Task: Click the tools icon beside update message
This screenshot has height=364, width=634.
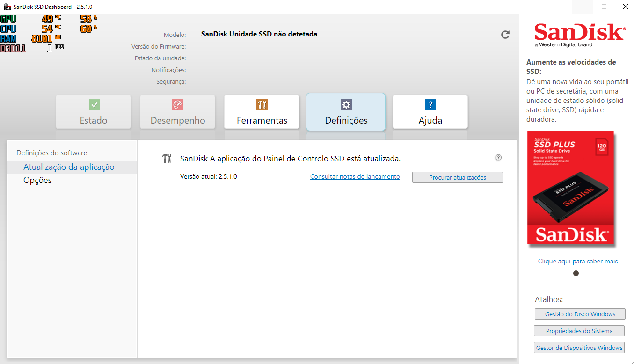Action: click(167, 159)
